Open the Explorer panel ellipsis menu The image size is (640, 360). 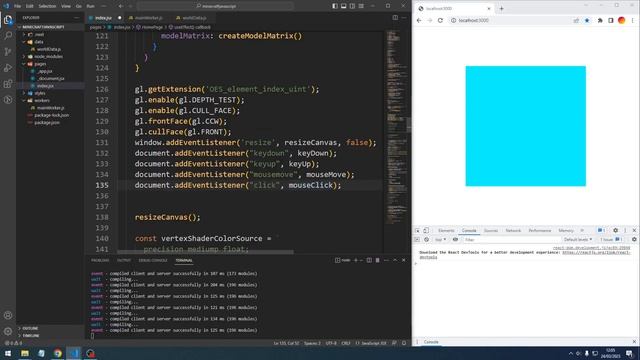pos(77,18)
